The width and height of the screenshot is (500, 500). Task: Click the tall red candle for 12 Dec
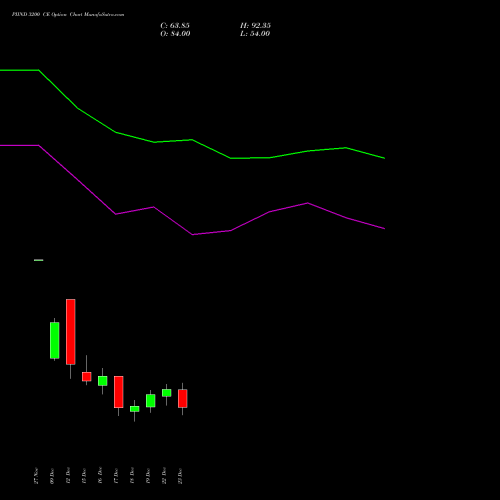click(71, 332)
